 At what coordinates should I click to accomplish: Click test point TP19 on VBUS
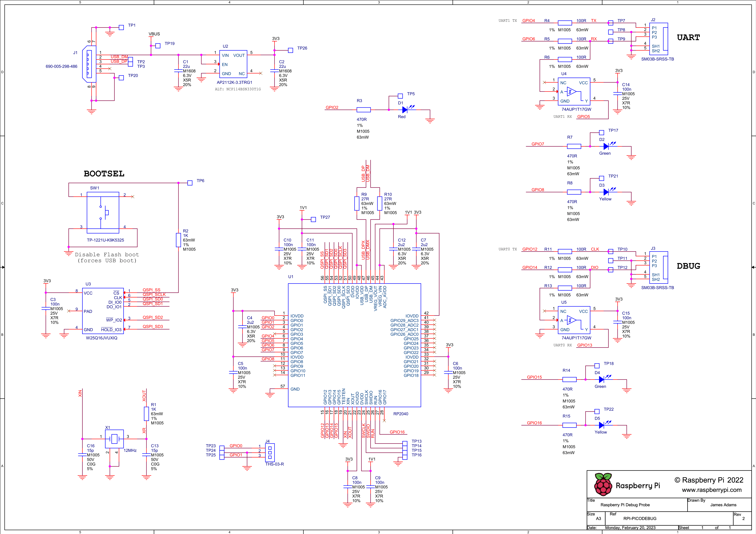click(158, 46)
